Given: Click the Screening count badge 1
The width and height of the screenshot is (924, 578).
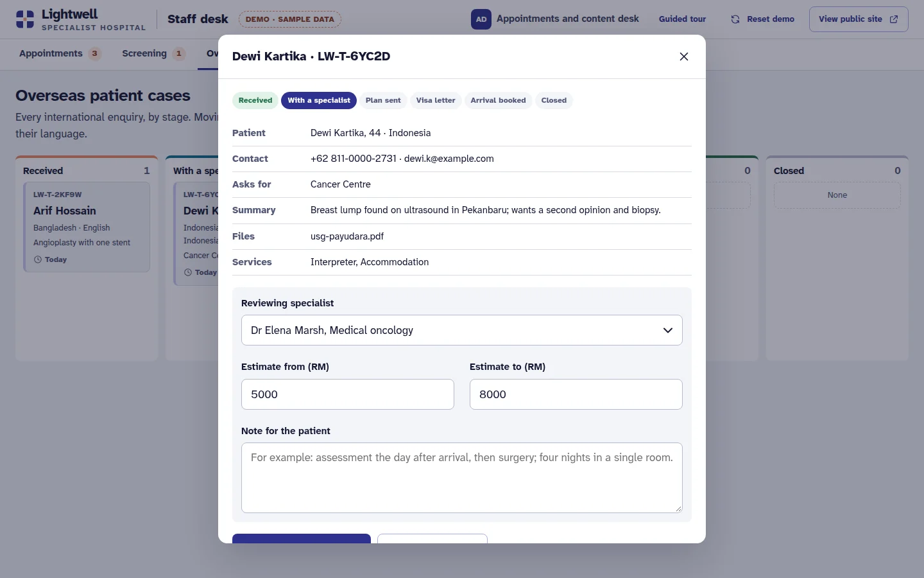Looking at the screenshot, I should 178,53.
